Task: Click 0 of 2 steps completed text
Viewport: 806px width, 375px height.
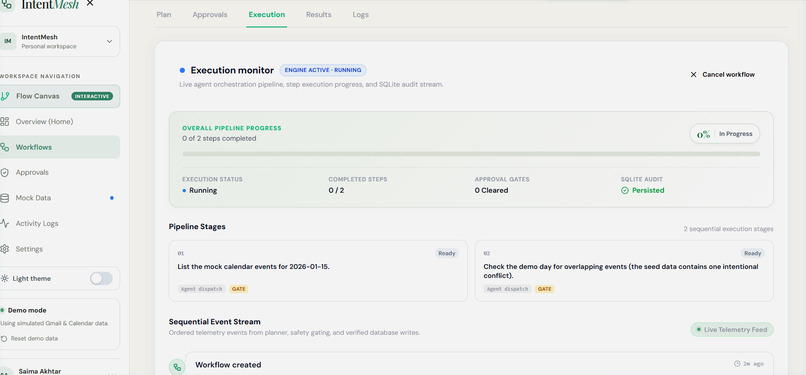Action: (219, 138)
